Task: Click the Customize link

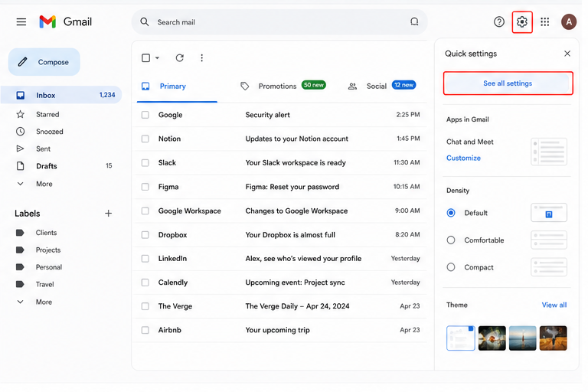Action: tap(463, 158)
